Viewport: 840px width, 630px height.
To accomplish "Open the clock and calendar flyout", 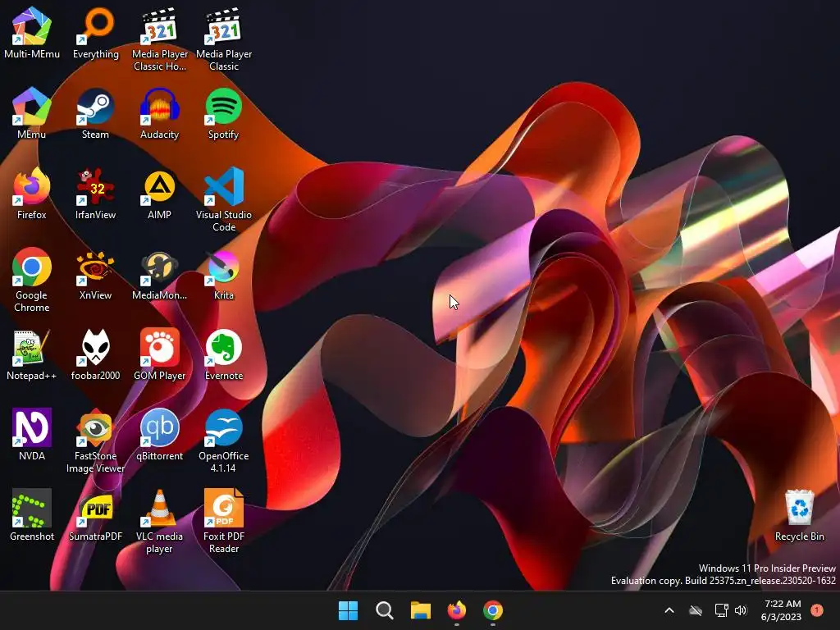I will [x=781, y=610].
